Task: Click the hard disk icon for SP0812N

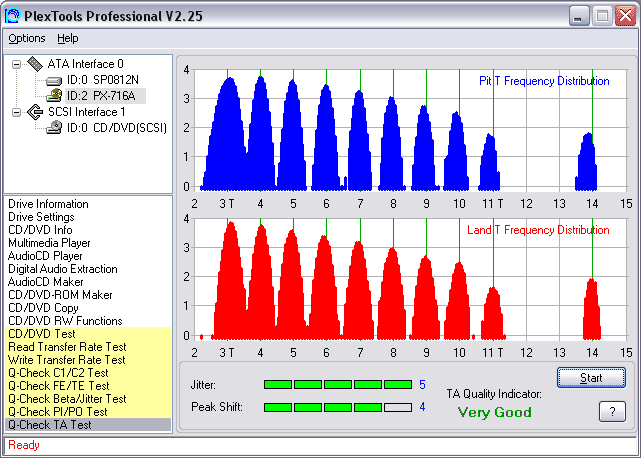Action: pos(54,81)
